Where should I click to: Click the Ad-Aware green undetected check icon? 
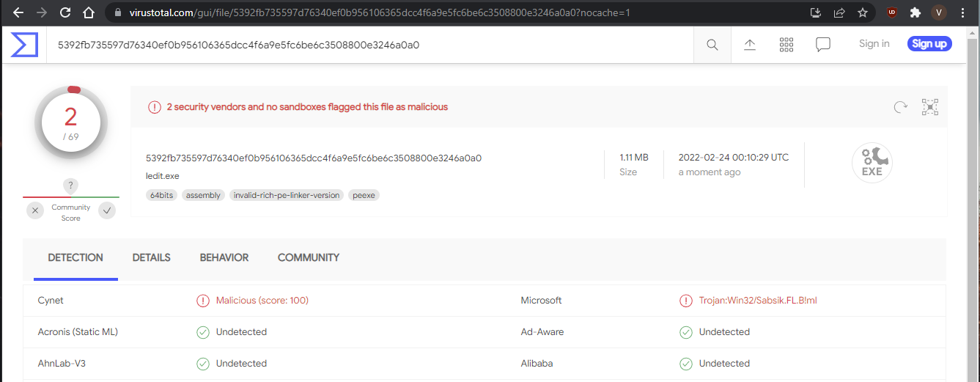[686, 332]
